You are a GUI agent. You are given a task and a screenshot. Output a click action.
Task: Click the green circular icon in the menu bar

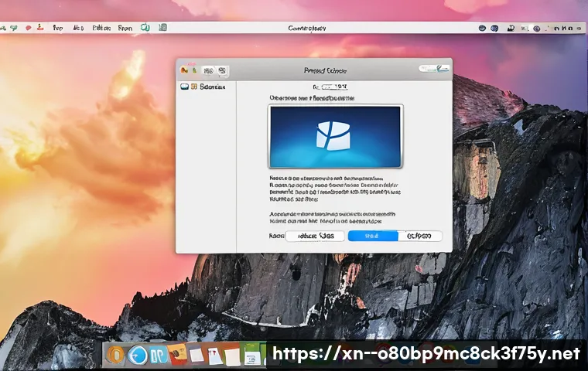pos(145,28)
